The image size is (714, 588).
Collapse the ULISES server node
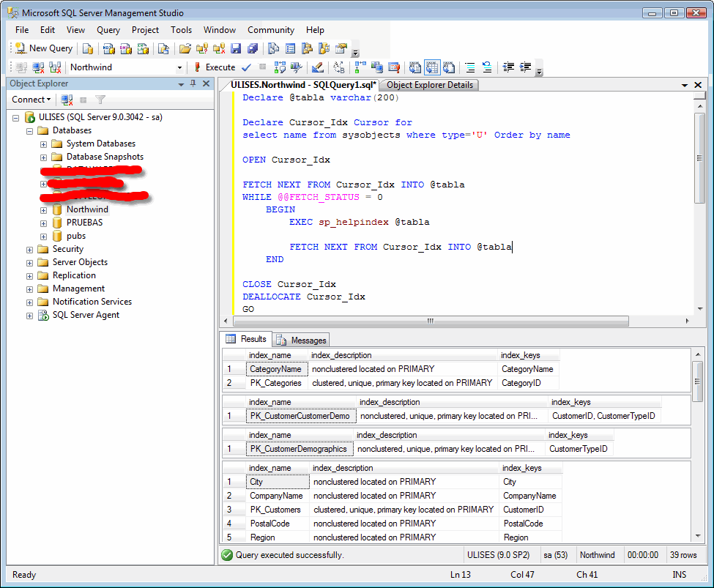point(16,118)
